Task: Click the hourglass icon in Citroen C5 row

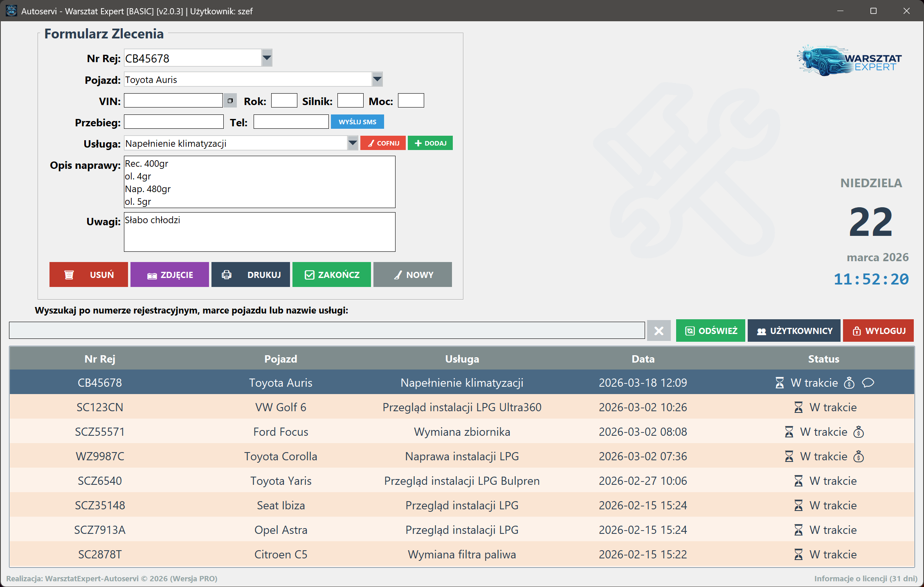Action: tap(798, 554)
